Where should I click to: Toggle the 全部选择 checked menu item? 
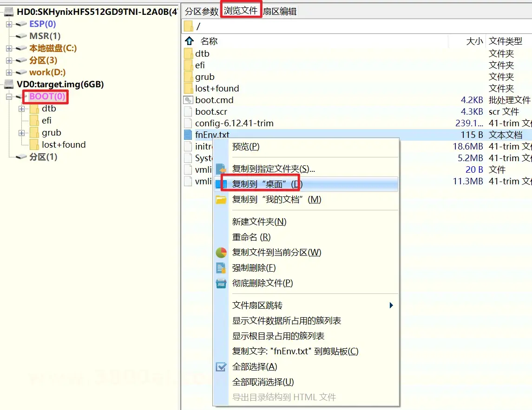254,367
